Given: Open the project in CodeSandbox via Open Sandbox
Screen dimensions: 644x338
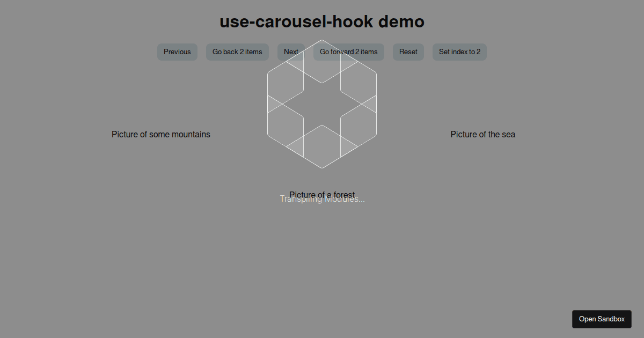Looking at the screenshot, I should (x=602, y=319).
